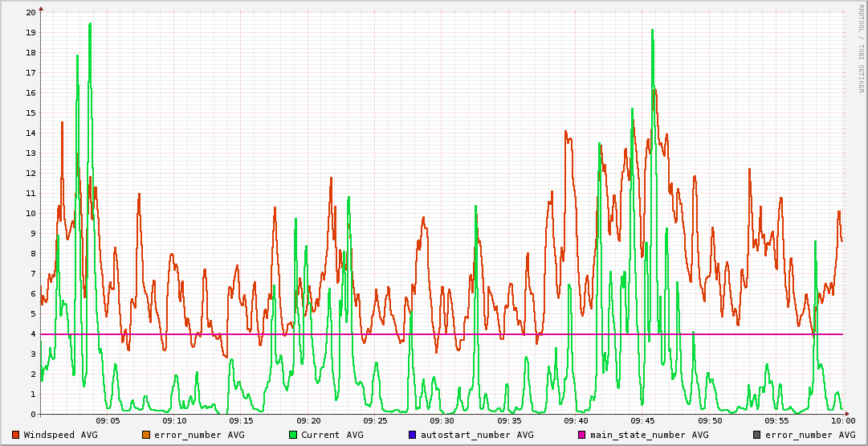
Task: Select the Windspeed AVG legend label
Action: (x=60, y=435)
